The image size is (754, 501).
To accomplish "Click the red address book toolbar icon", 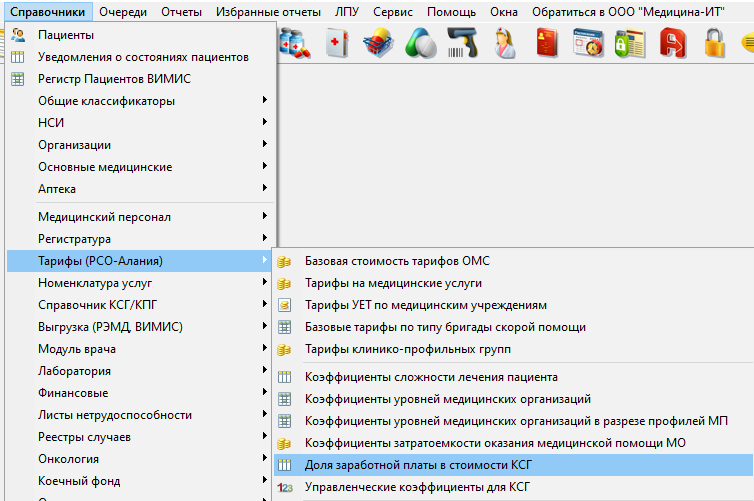I will (546, 43).
